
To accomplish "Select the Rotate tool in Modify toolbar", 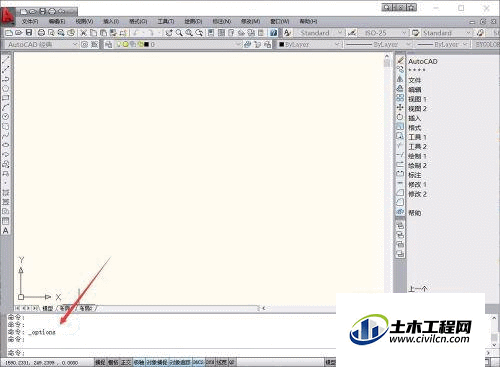I will tap(400, 117).
